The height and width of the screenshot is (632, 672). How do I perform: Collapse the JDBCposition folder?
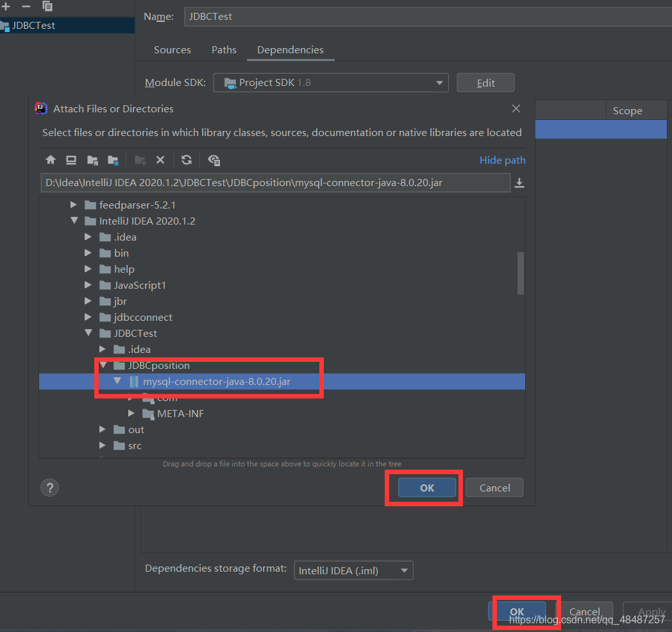[x=103, y=365]
